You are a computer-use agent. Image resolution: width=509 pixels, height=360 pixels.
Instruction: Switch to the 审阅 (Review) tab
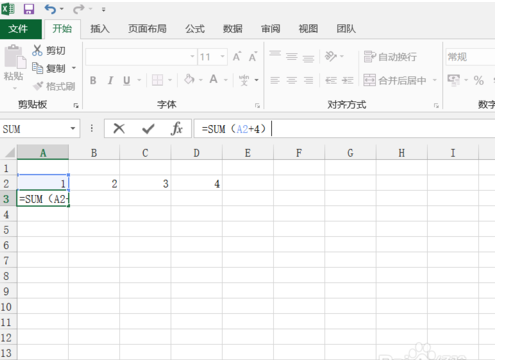(x=270, y=29)
